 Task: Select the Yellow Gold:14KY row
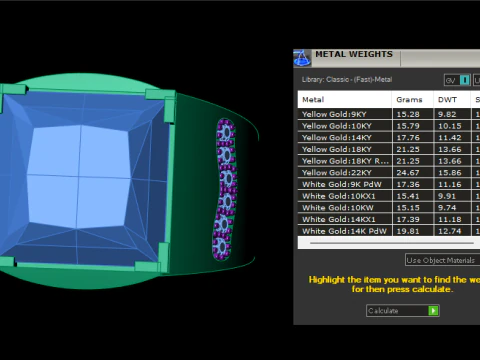click(x=389, y=137)
